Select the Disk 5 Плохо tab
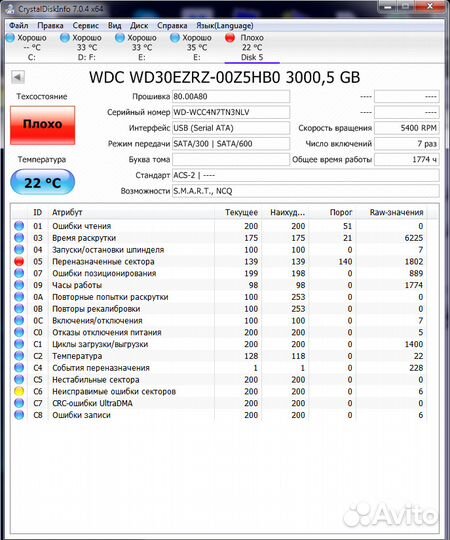 pos(252,47)
